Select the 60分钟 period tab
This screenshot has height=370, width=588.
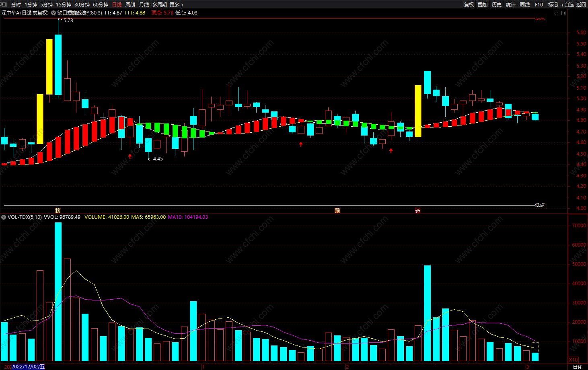pos(101,5)
